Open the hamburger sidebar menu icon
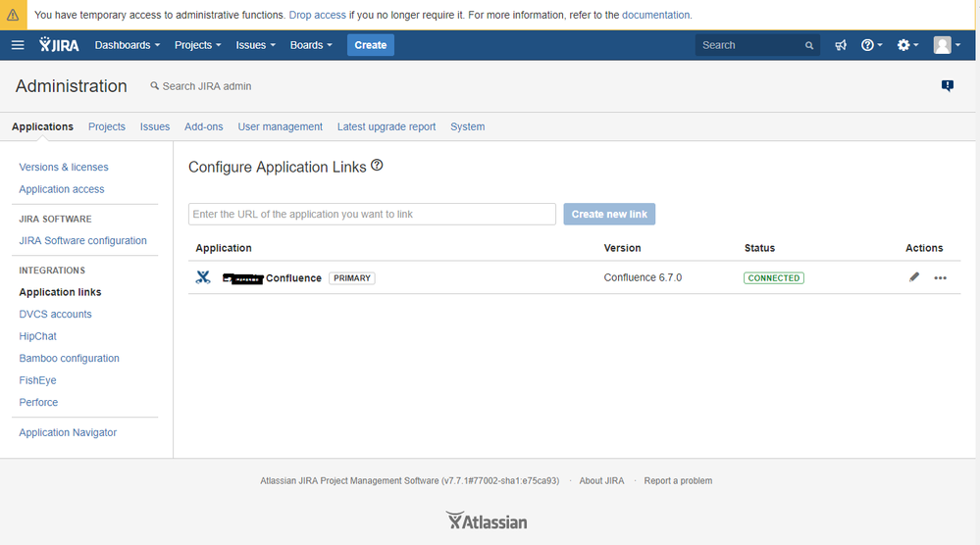The height and width of the screenshot is (545, 980). pyautogui.click(x=18, y=45)
